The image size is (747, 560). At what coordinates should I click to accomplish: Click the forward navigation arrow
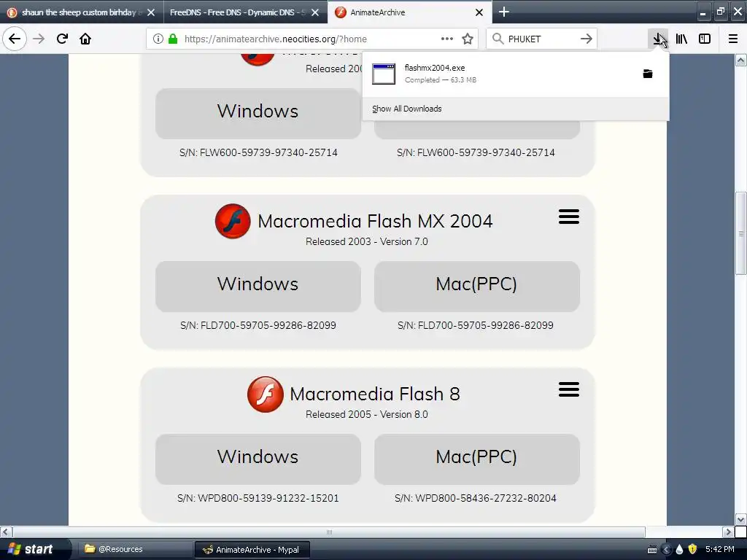(x=39, y=39)
